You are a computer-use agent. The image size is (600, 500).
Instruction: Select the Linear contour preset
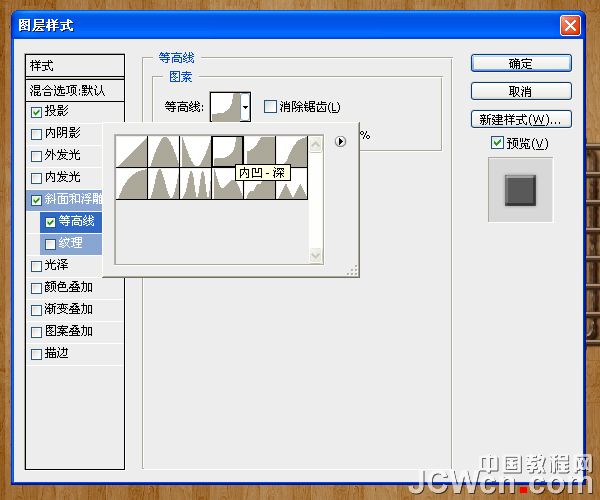(132, 151)
